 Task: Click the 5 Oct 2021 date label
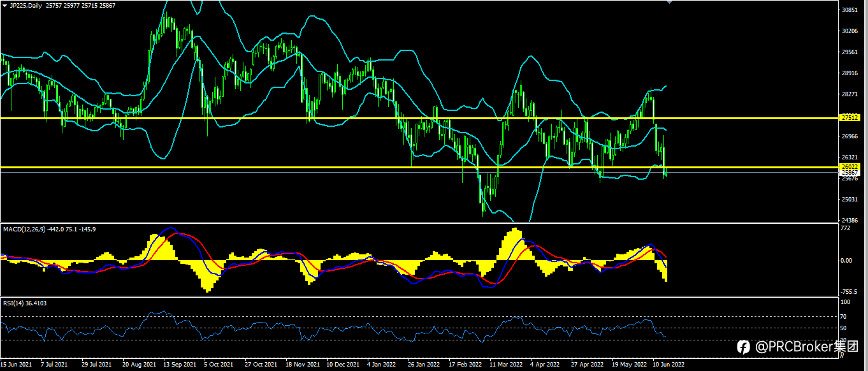(x=219, y=365)
